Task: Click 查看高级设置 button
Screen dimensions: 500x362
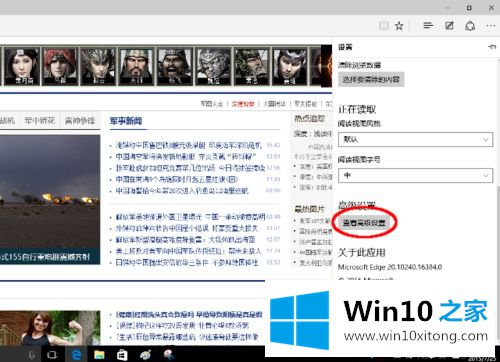Action: 364,223
